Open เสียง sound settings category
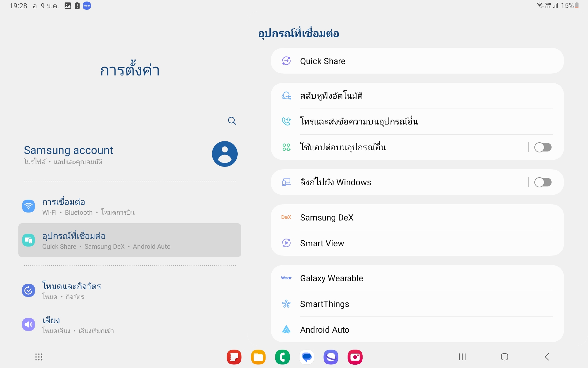 (130, 324)
